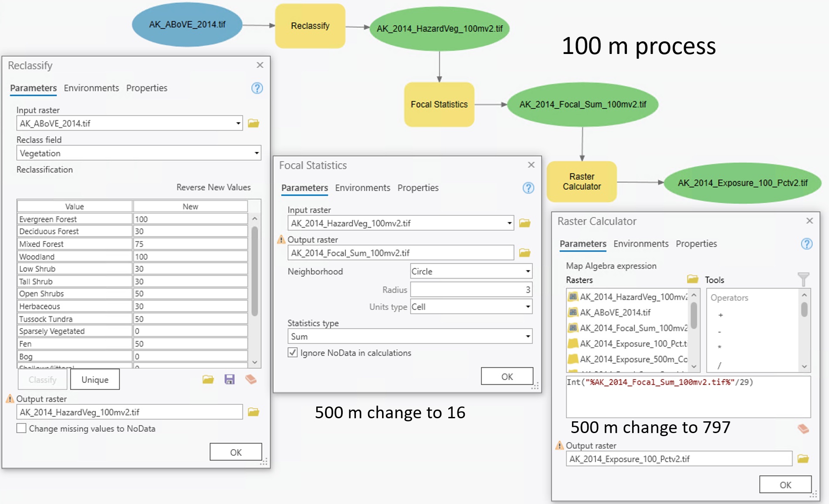Open help for Focal Statistics tool
Image resolution: width=829 pixels, height=504 pixels.
tap(528, 188)
